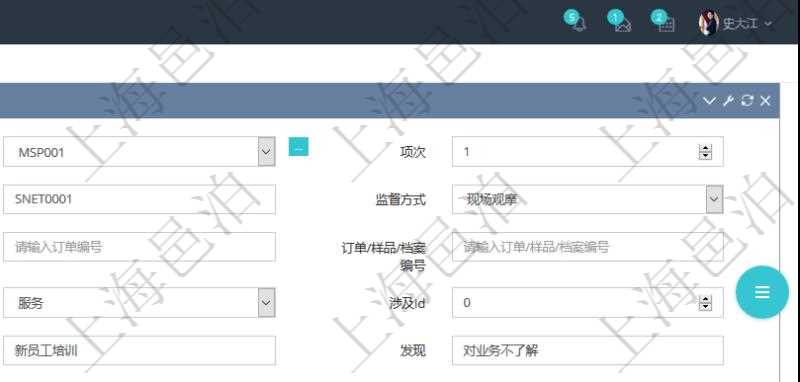
Task: Click the 发现 label
Action: point(413,350)
